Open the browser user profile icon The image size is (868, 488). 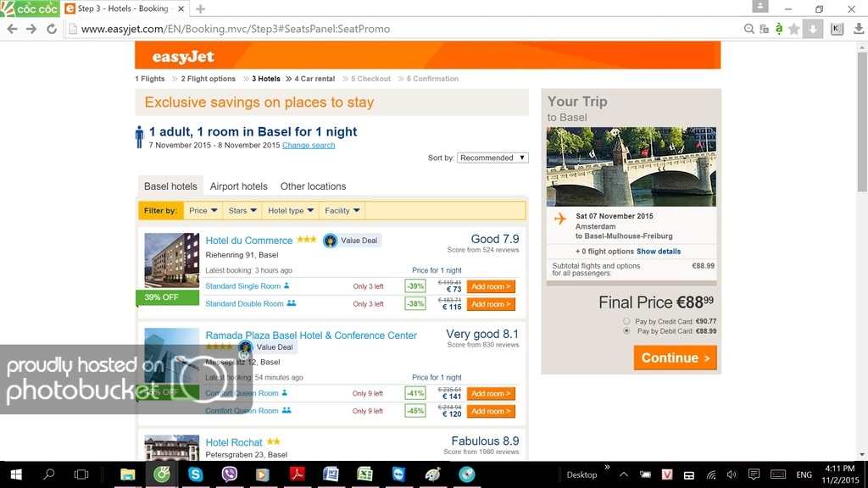pyautogui.click(x=760, y=6)
